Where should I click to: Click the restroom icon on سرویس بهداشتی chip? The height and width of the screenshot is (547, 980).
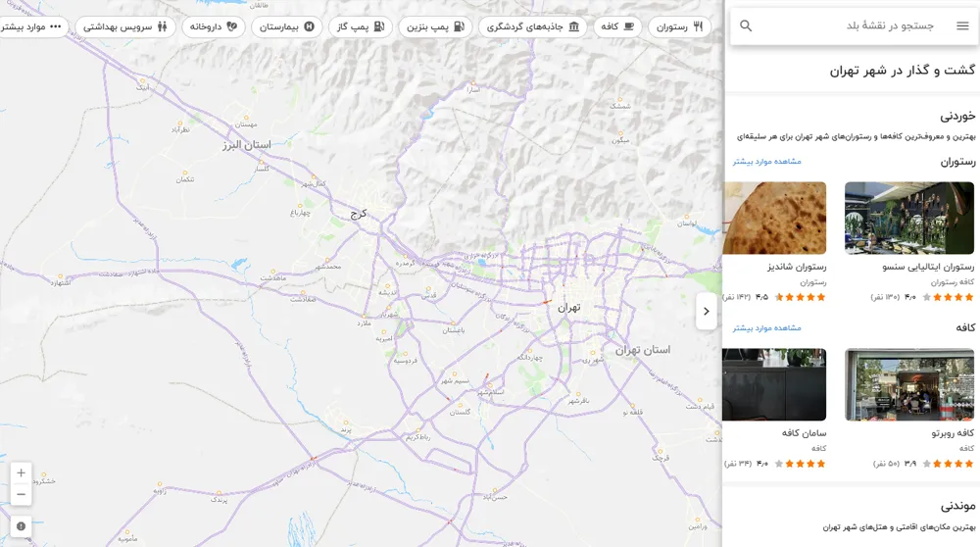pyautogui.click(x=163, y=26)
